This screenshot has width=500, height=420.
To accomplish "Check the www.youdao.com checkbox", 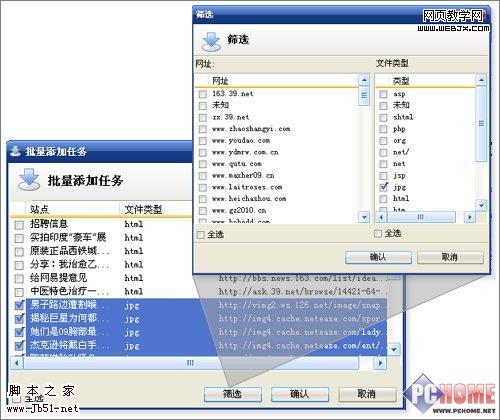I will pyautogui.click(x=202, y=141).
